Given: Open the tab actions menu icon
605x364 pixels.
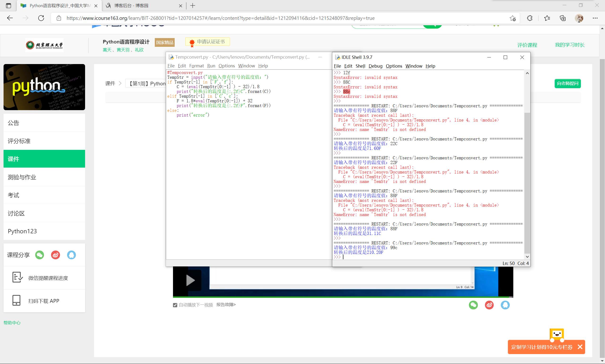Looking at the screenshot, I should tap(8, 6).
